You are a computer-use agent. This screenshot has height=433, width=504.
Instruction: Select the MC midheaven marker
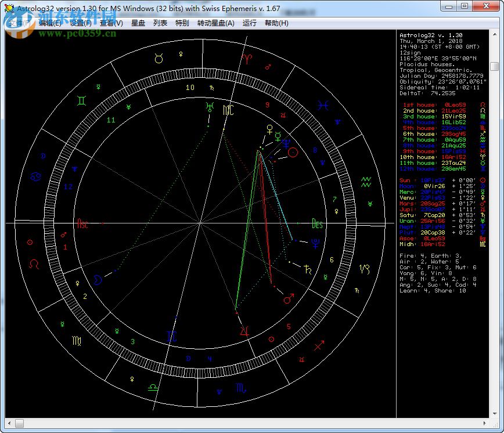pos(228,110)
